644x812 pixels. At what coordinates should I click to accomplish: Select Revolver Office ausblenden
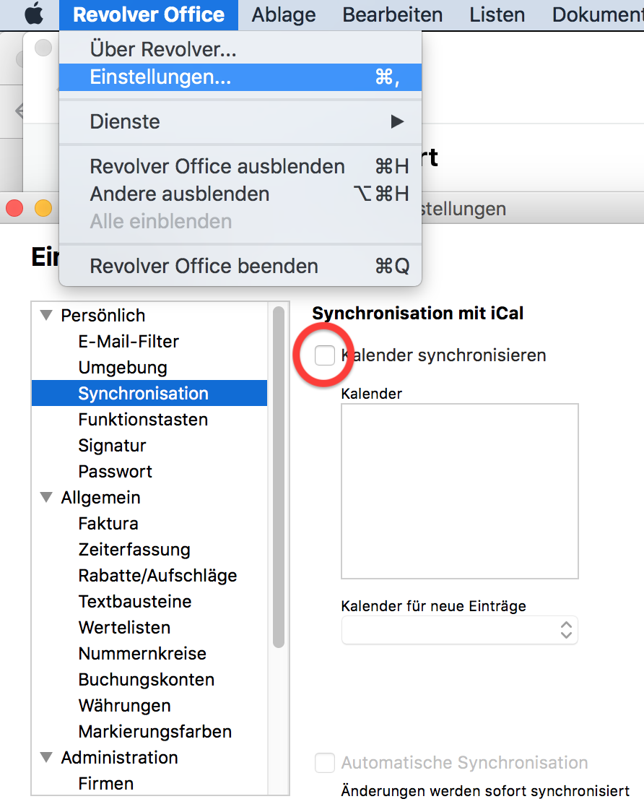tap(217, 166)
